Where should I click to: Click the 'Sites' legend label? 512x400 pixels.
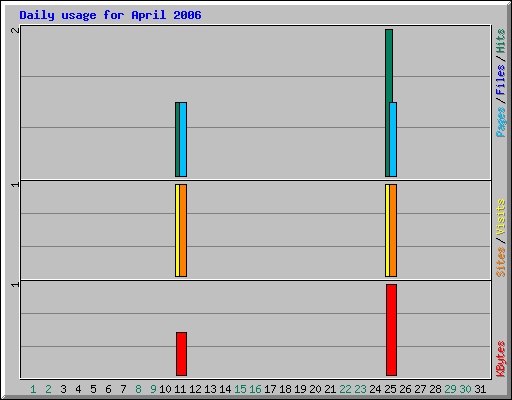(x=501, y=262)
